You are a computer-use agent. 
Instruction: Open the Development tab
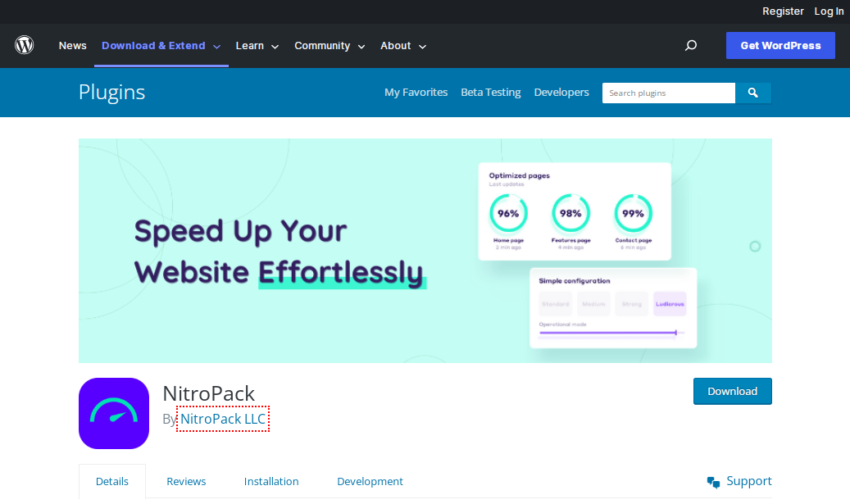pyautogui.click(x=370, y=481)
